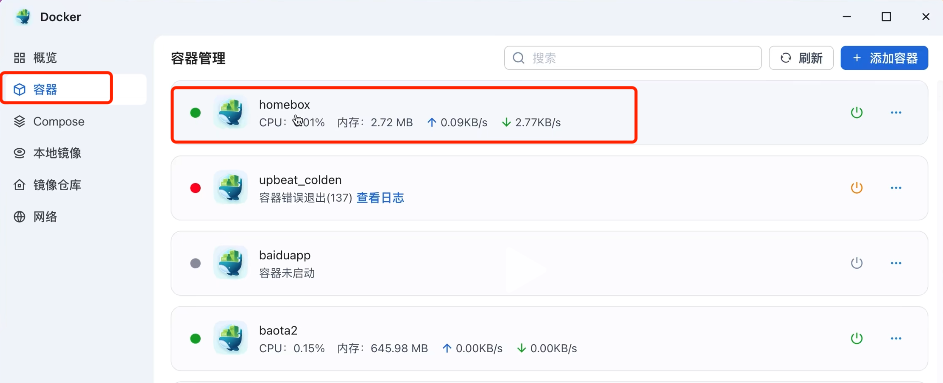Start the baiduapp container with power button
The image size is (943, 383).
tap(856, 263)
